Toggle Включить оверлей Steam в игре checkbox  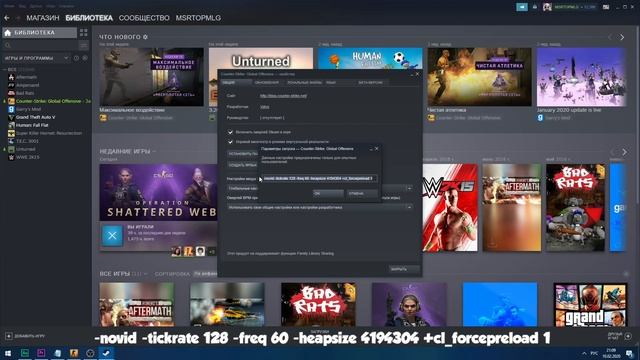point(230,132)
